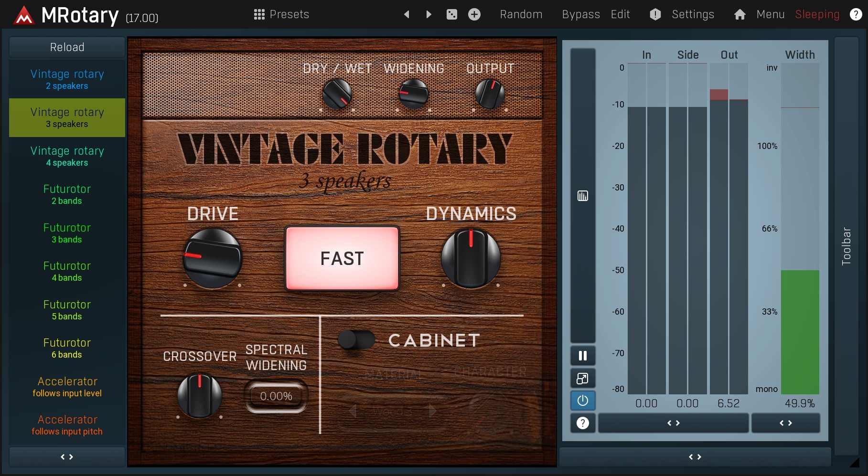Click the meter popup window icon
This screenshot has height=476, width=868.
tap(582, 379)
